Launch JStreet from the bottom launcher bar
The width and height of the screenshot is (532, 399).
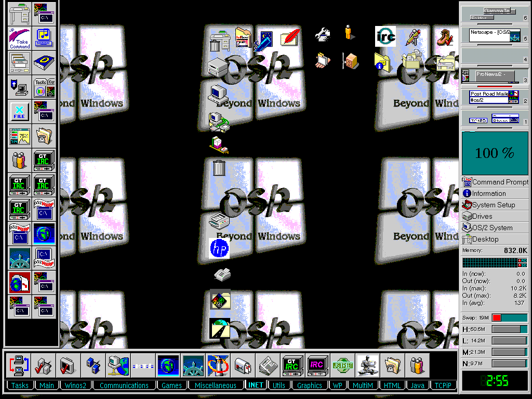(x=343, y=365)
